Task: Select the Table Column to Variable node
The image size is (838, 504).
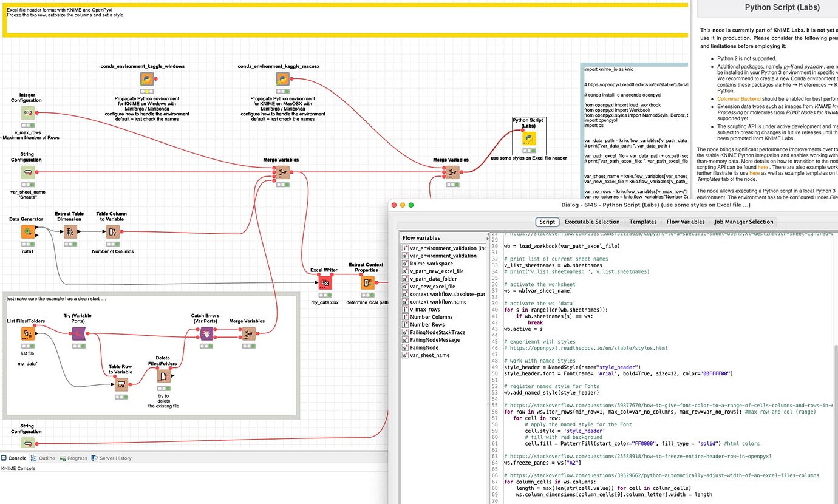Action: 112,231
